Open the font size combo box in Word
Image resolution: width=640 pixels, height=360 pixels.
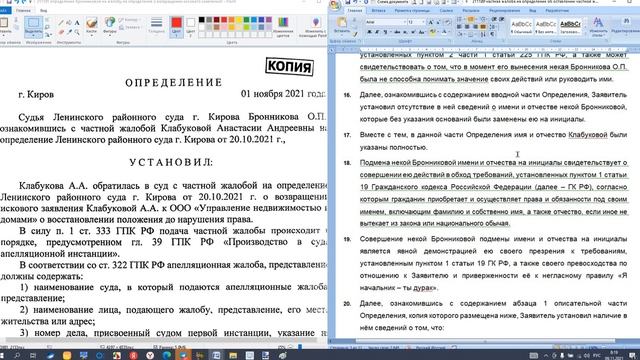click(416, 22)
